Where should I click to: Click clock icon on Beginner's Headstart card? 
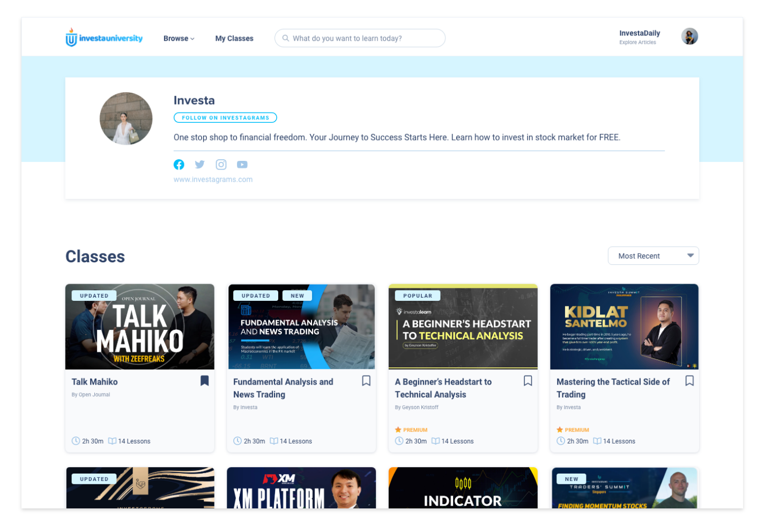[399, 441]
